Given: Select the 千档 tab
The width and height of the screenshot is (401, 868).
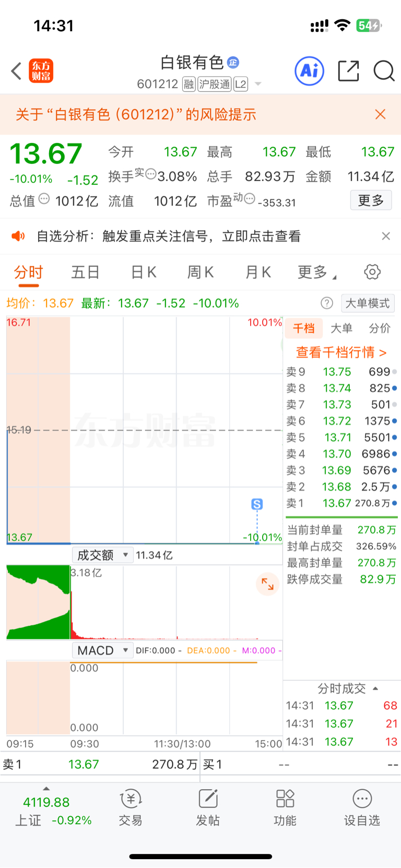Looking at the screenshot, I should point(304,328).
